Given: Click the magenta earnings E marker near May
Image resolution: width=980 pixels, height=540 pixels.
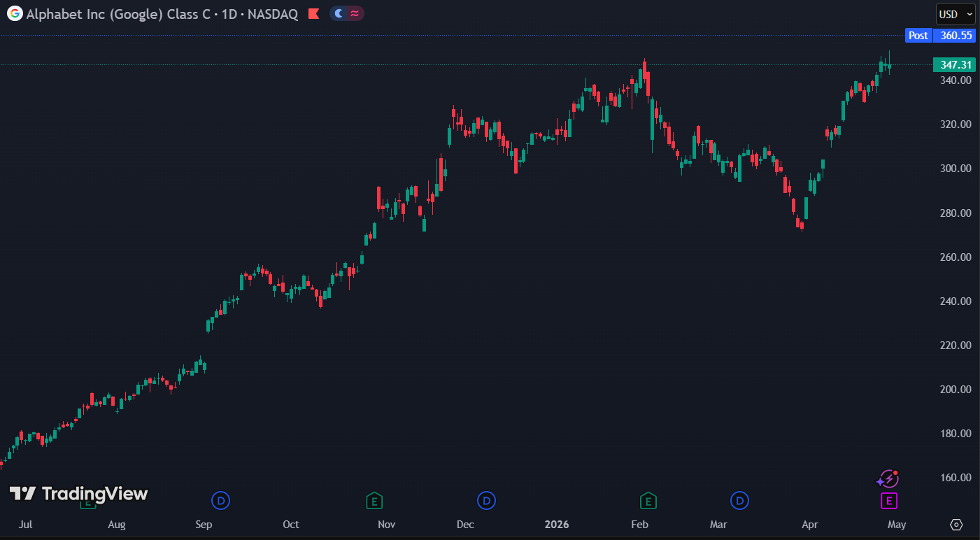Looking at the screenshot, I should [x=888, y=501].
